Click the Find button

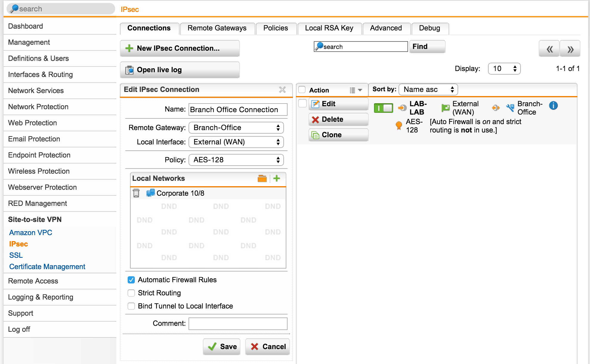click(427, 47)
